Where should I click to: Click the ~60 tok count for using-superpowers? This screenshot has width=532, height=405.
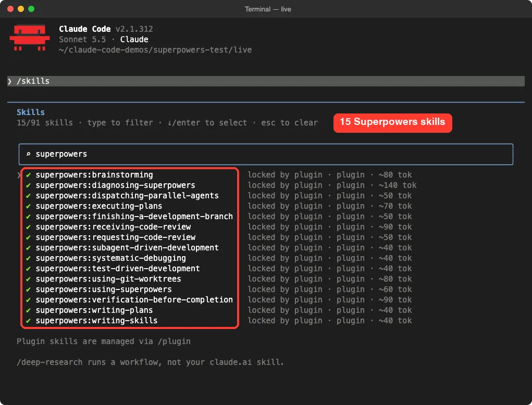tap(395, 289)
